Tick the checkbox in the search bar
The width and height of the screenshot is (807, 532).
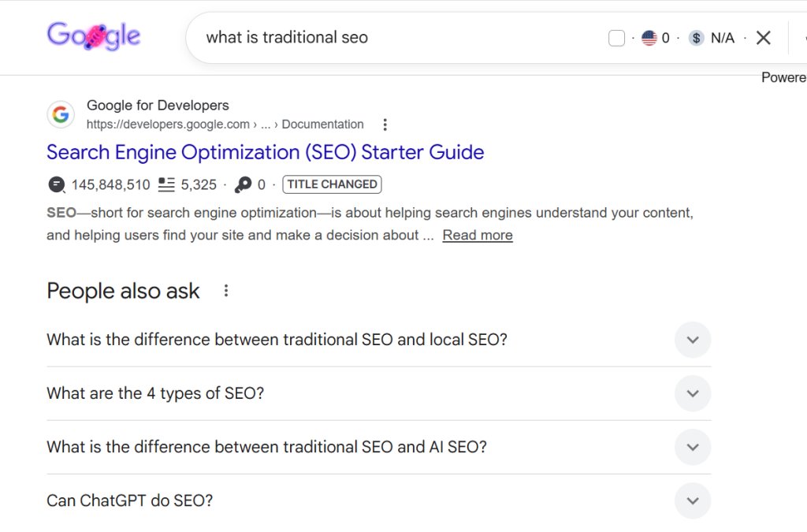(x=617, y=38)
